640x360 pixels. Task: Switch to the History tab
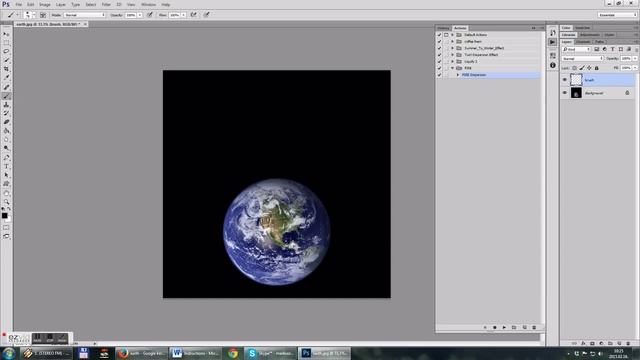[x=443, y=28]
